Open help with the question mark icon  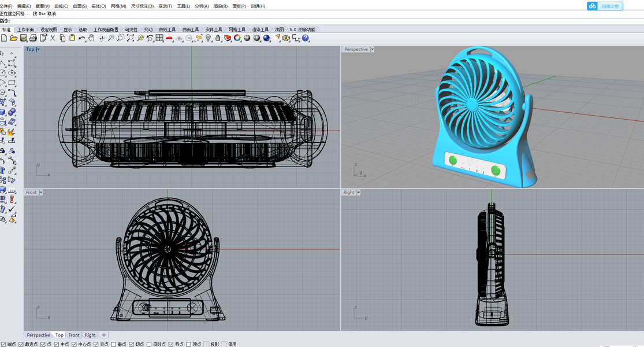(305, 38)
